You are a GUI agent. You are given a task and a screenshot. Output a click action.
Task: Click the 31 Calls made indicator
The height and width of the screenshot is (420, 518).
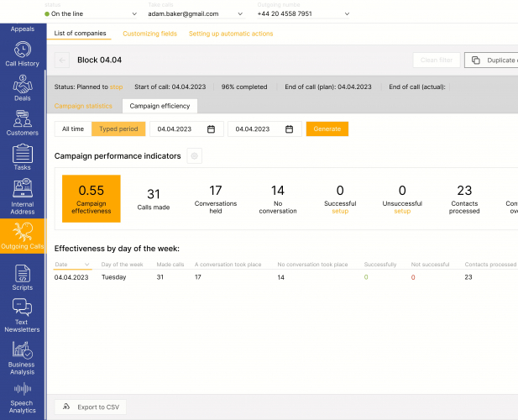(154, 199)
